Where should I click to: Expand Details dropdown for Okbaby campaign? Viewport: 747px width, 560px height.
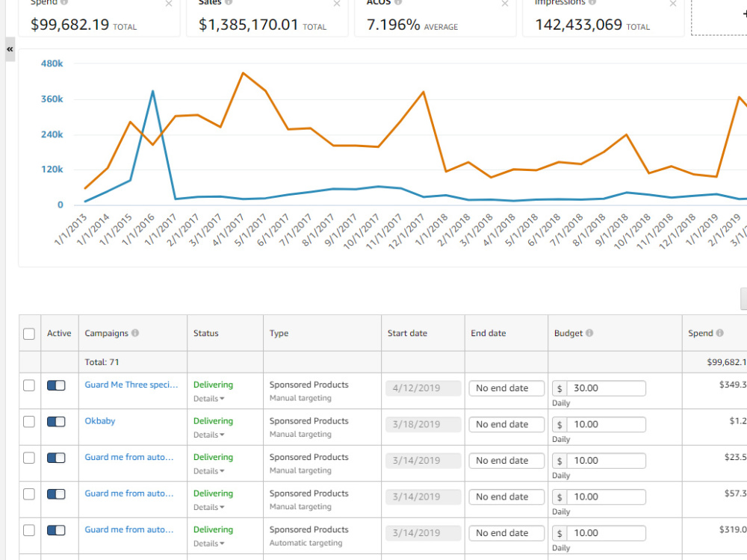(x=208, y=435)
